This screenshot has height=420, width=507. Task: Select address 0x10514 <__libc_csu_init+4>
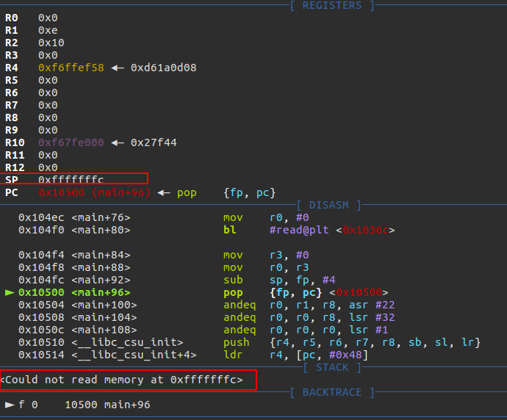[107, 355]
